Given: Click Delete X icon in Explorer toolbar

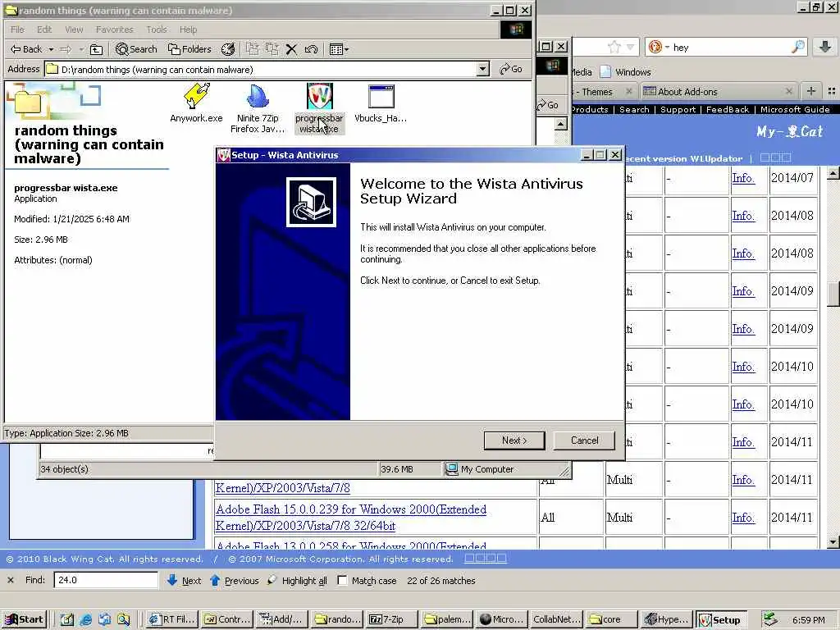Looking at the screenshot, I should 291,49.
